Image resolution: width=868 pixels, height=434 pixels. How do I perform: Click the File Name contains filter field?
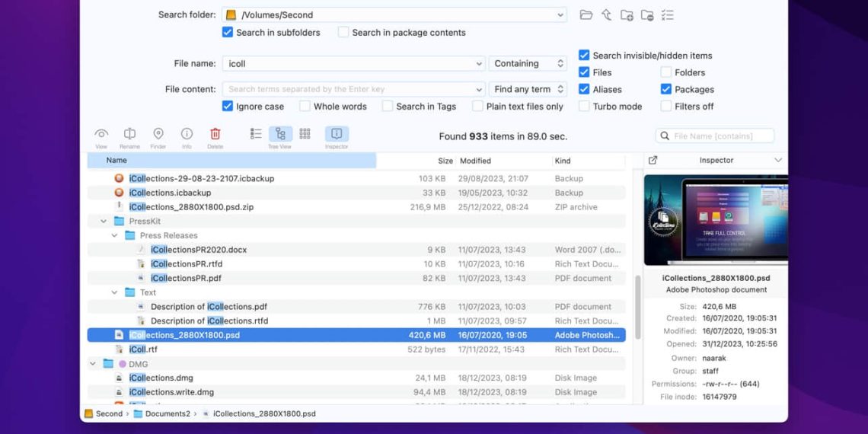[x=722, y=136]
